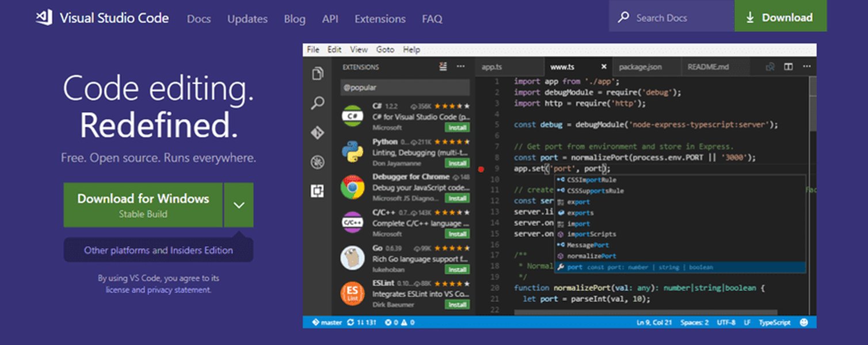Click the Debugger for Chrome logo
This screenshot has width=868, height=345.
[352, 187]
